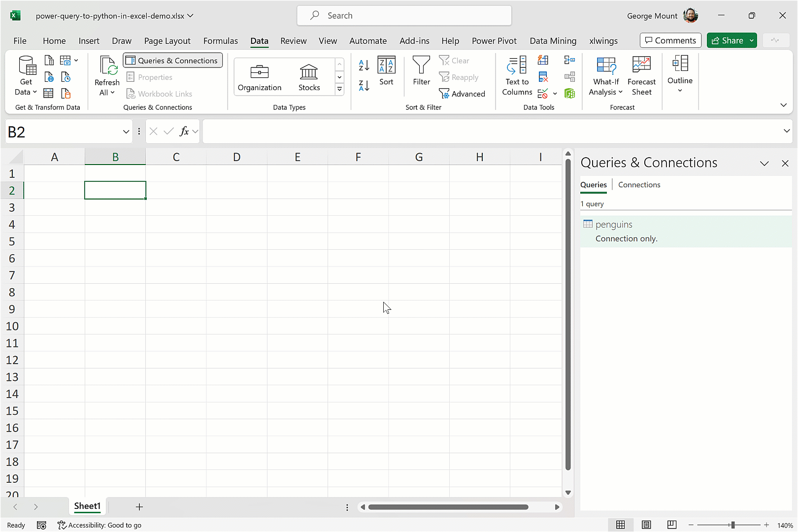Open the Formulas ribbon tab
The image size is (798, 532).
point(220,41)
